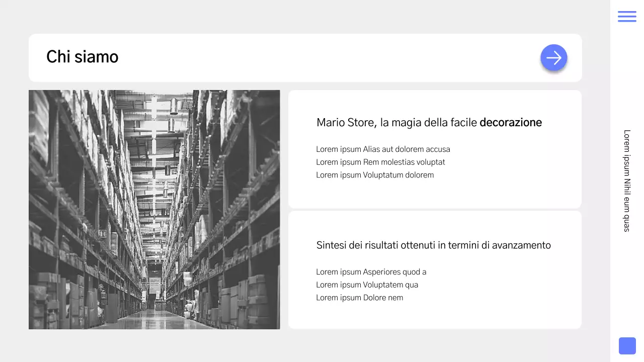Select the line 'Lorem ipsum Alias aut dolorem accusa'
This screenshot has width=644, height=362.
(383, 149)
